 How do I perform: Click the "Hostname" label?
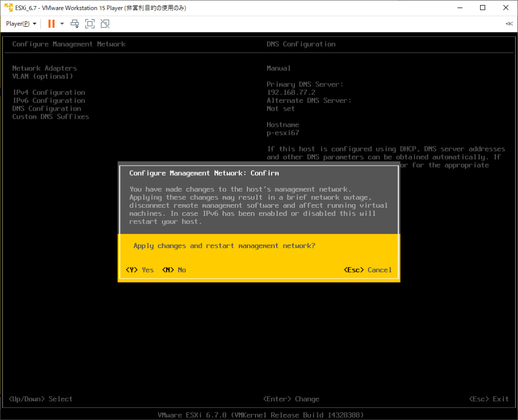pos(283,125)
